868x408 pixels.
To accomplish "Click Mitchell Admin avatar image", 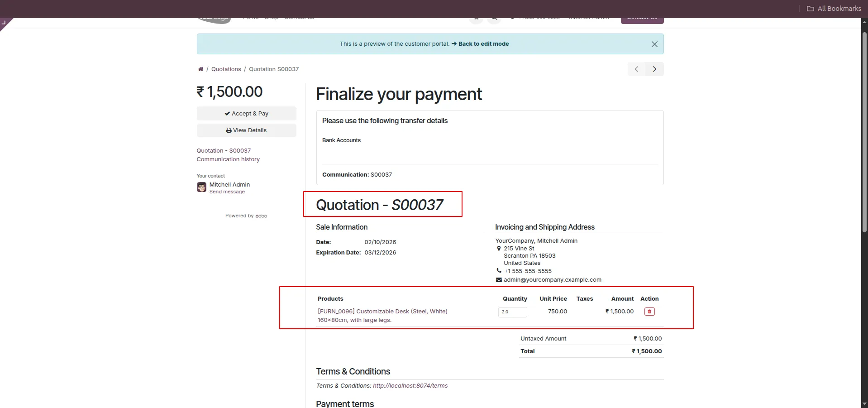I will [201, 187].
